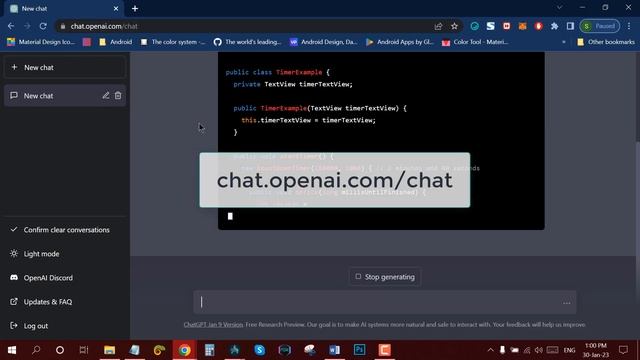The height and width of the screenshot is (360, 640).
Task: Click browser forward arrow
Action: tap(27, 26)
